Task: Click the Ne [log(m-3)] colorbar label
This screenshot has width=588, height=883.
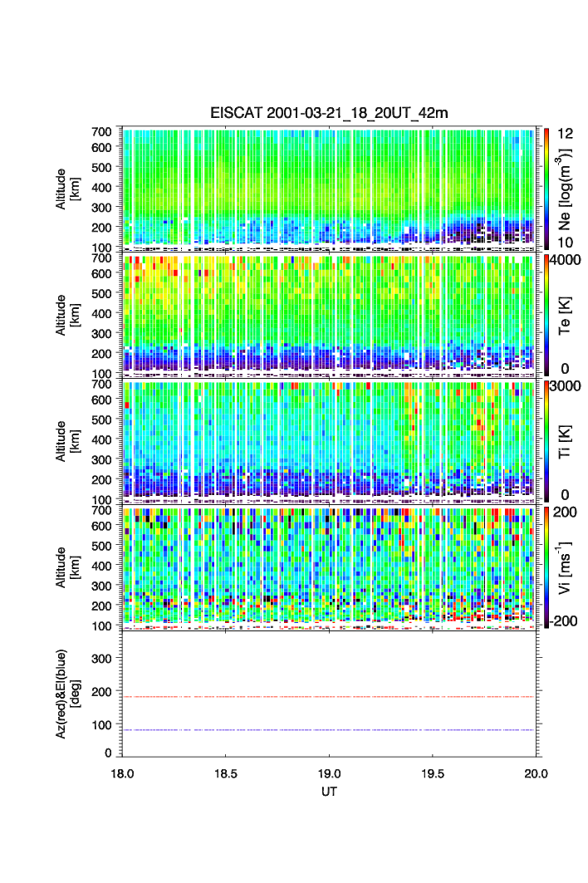Action: pyautogui.click(x=566, y=188)
